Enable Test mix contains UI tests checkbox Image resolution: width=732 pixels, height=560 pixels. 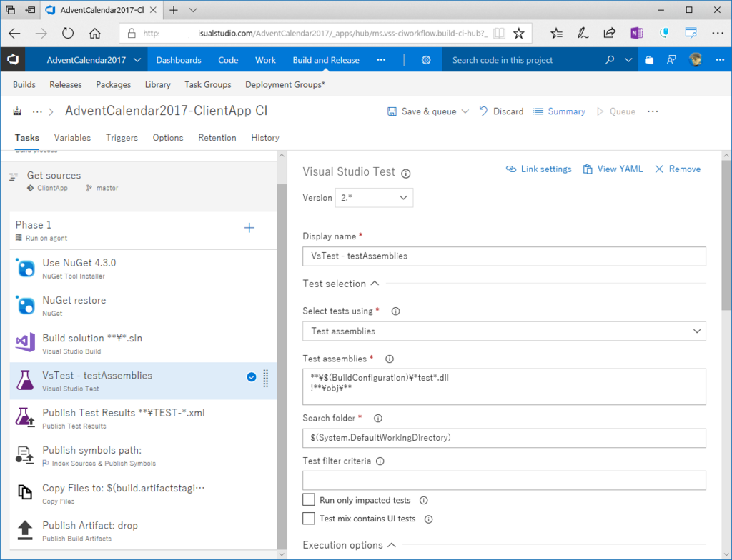point(309,519)
